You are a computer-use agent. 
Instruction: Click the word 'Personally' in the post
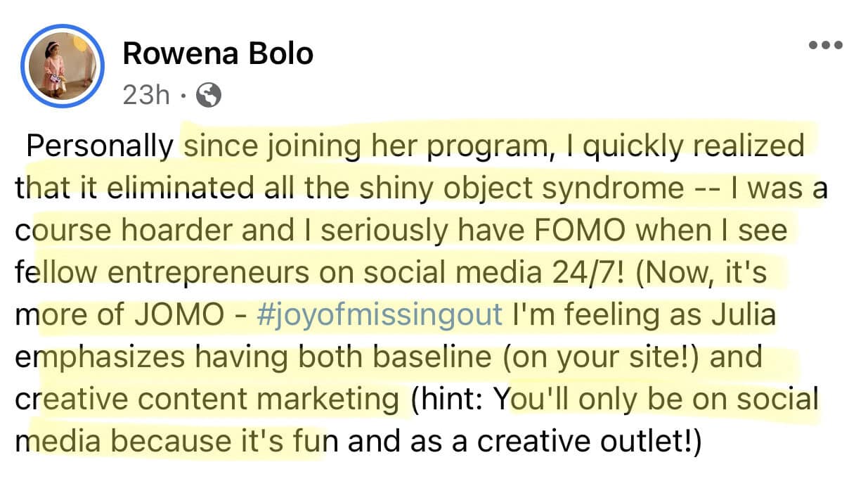pos(99,147)
